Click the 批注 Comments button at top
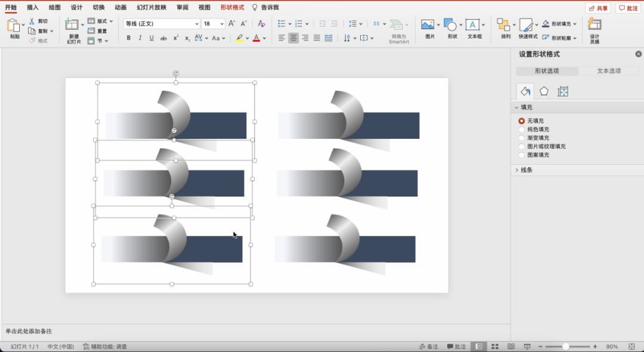This screenshot has width=644, height=352. 628,8
